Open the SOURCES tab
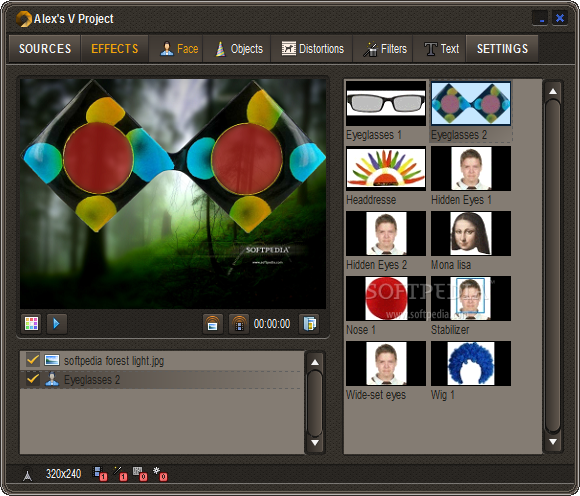Image resolution: width=580 pixels, height=496 pixels. [x=45, y=48]
